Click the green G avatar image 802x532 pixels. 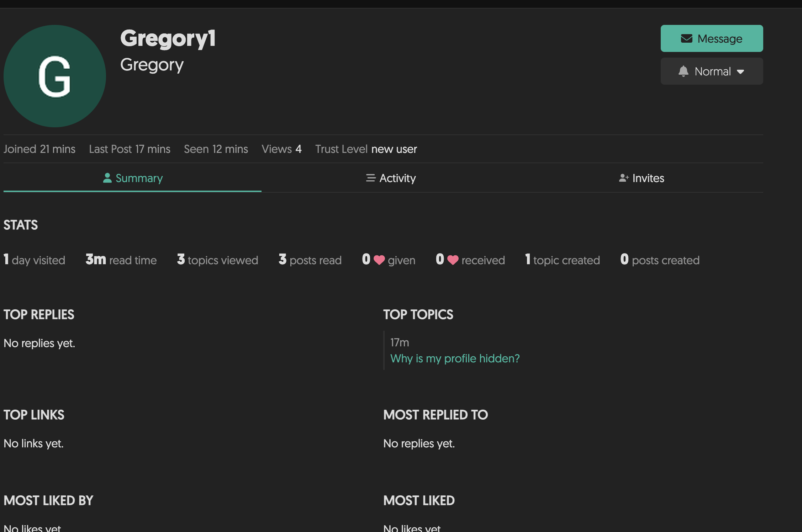pyautogui.click(x=55, y=76)
